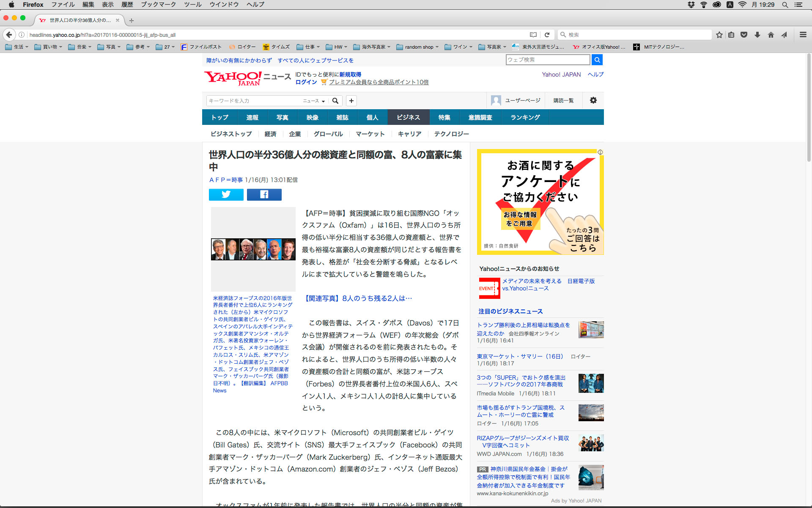Open the Firefox hamburger menu

point(803,35)
